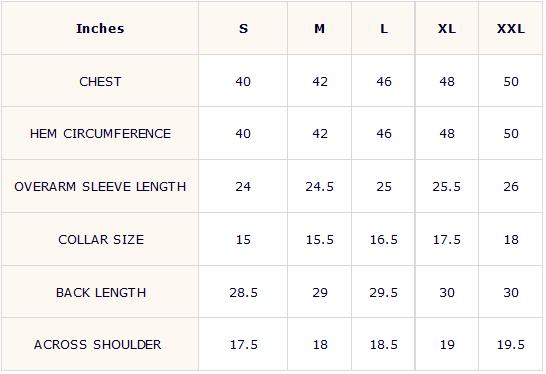Click across shoulder 19.5 for XXL
The width and height of the screenshot is (546, 374).
tap(510, 344)
